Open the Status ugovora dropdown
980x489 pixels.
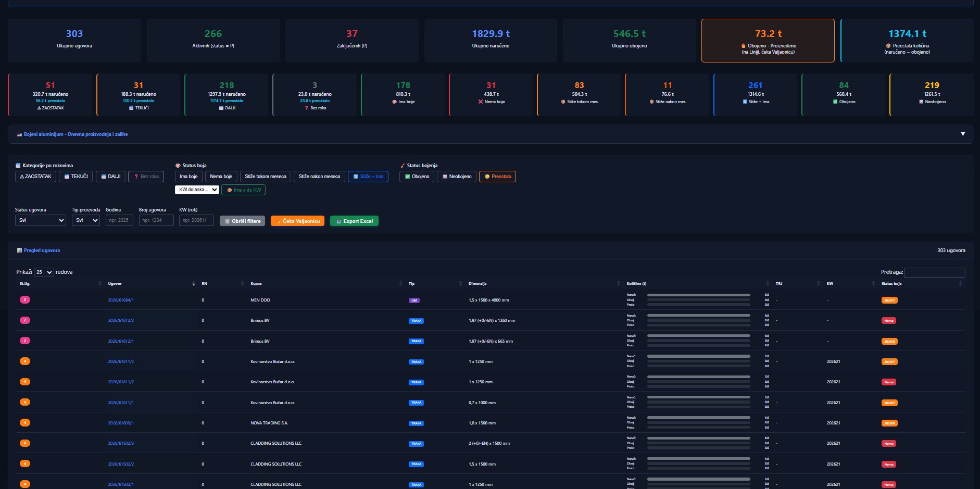tap(41, 220)
